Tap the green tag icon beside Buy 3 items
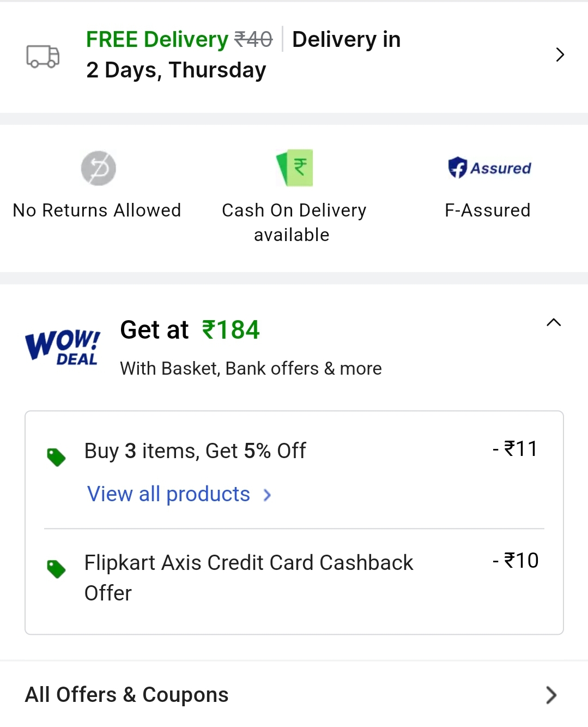This screenshot has width=588, height=727. coord(56,457)
